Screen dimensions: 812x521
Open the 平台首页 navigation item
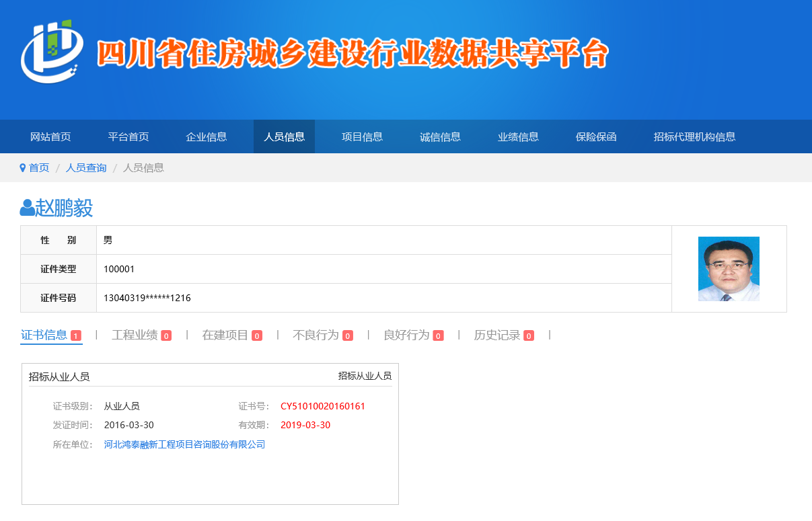(x=128, y=136)
